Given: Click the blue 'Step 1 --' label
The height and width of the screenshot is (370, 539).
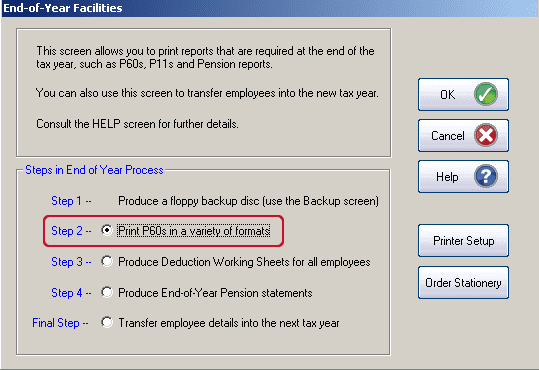Looking at the screenshot, I should [71, 201].
